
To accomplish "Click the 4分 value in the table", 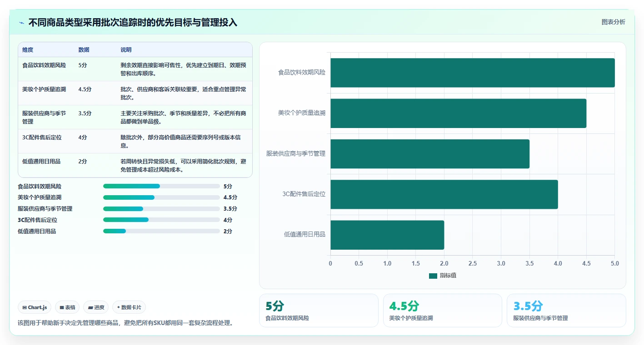I will (x=82, y=138).
